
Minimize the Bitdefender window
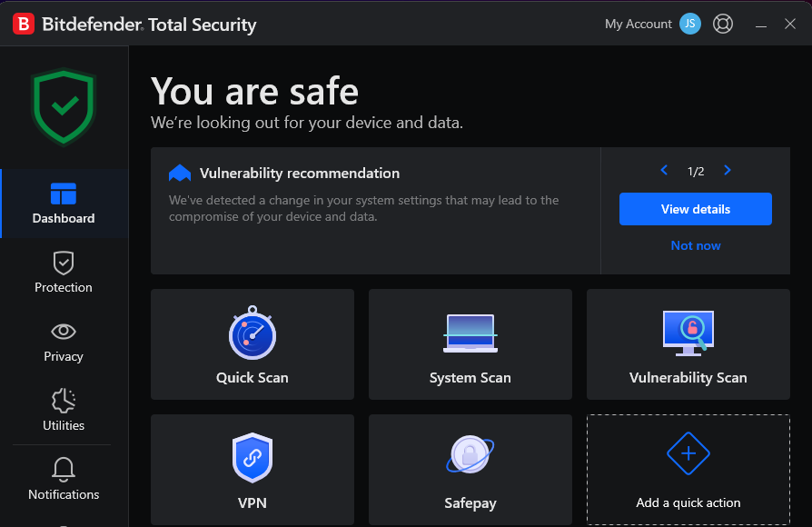pyautogui.click(x=761, y=25)
